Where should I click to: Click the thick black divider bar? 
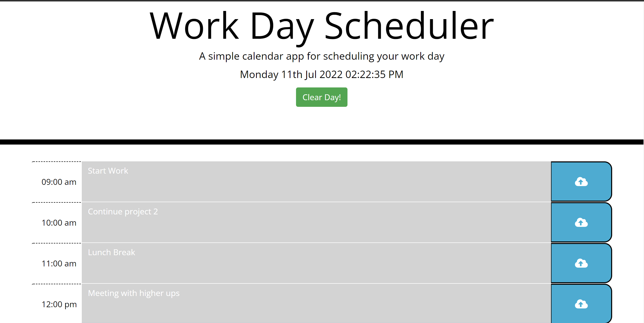coord(321,142)
